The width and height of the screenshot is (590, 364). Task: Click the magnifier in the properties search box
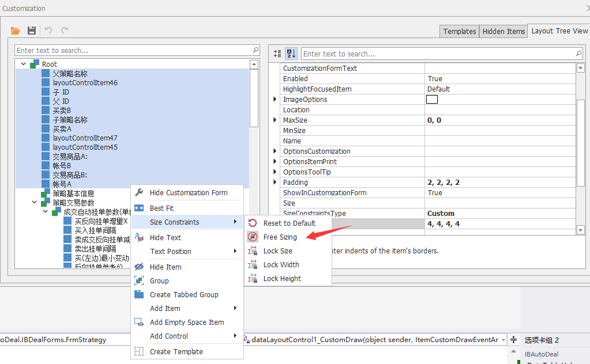(577, 53)
